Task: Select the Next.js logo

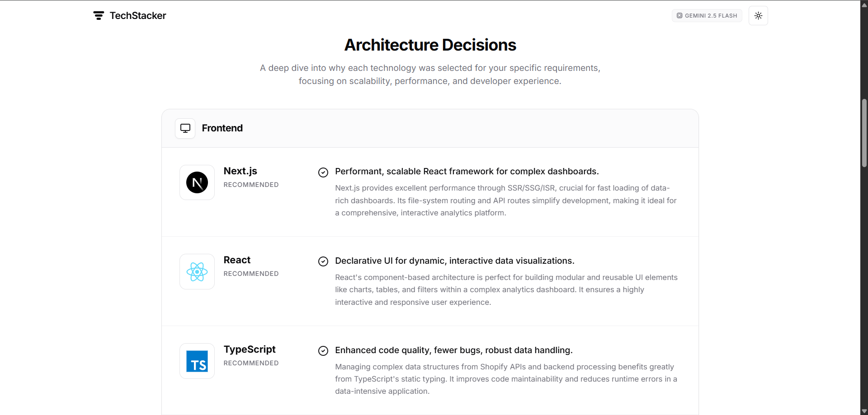Action: [197, 182]
